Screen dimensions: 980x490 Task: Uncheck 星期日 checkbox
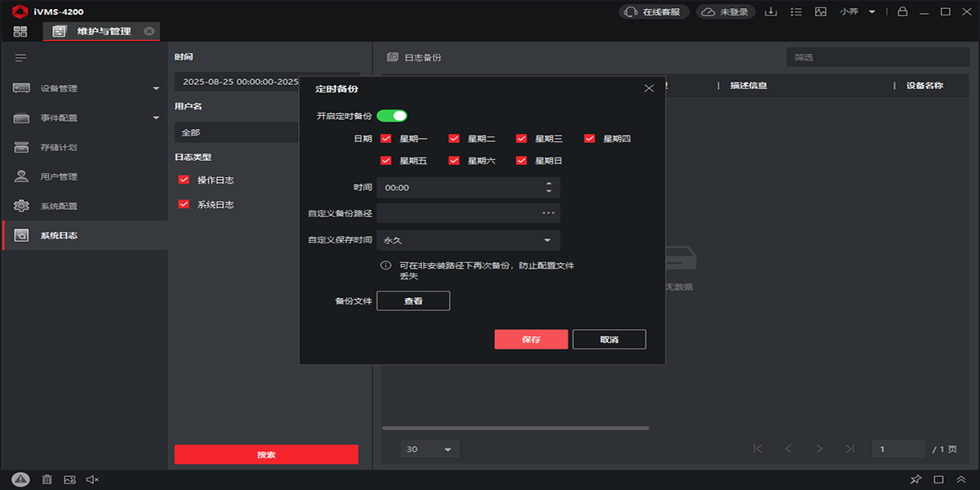(x=521, y=161)
